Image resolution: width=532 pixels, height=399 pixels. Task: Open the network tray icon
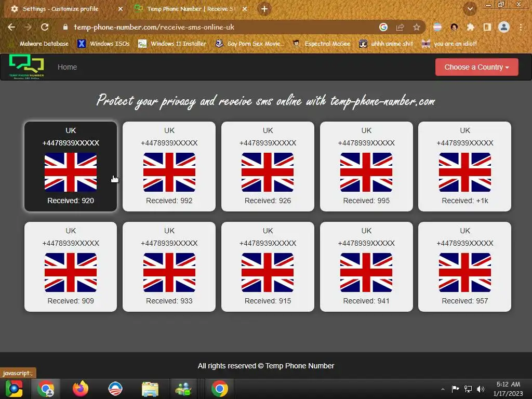(468, 389)
